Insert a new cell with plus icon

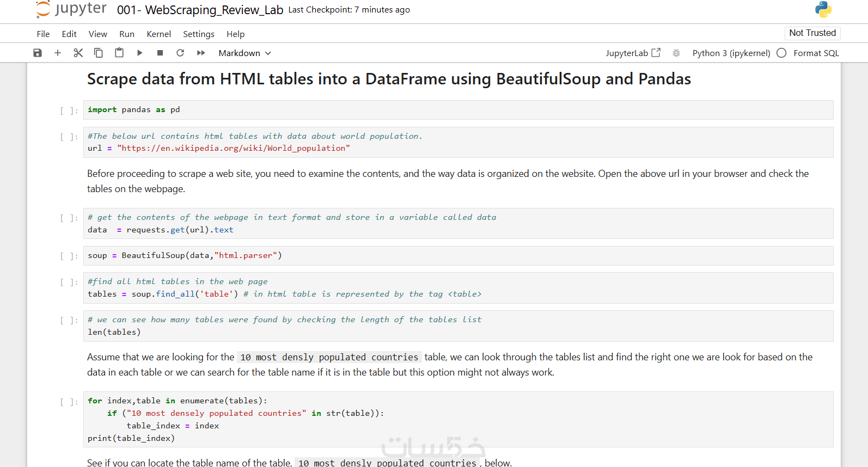[58, 53]
